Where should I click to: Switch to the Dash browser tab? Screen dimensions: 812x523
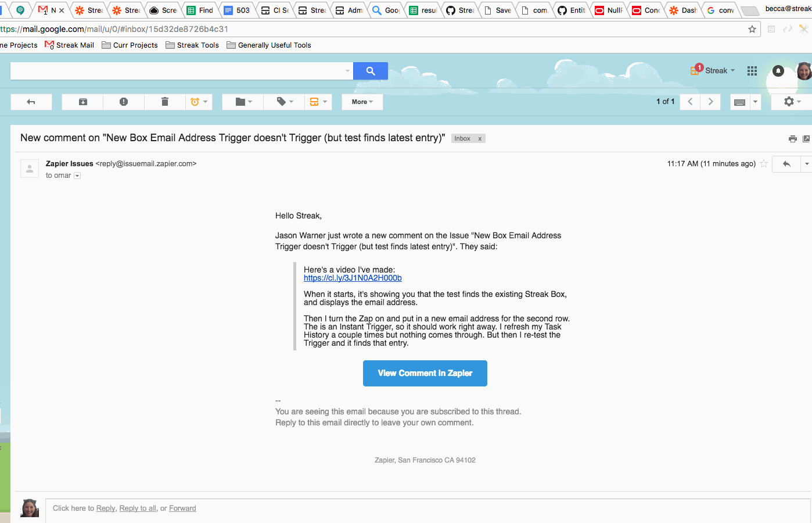(x=683, y=10)
